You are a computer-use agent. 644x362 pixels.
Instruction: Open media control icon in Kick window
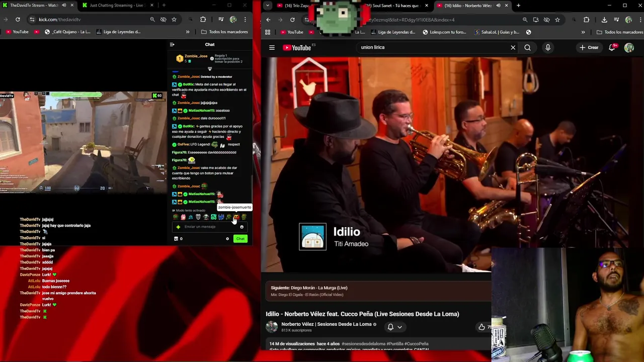click(x=221, y=20)
